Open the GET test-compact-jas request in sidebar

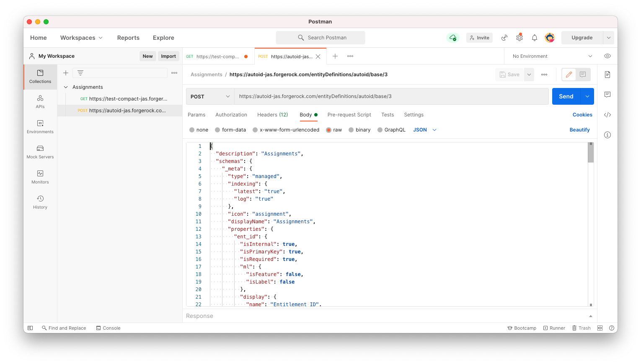coord(120,99)
